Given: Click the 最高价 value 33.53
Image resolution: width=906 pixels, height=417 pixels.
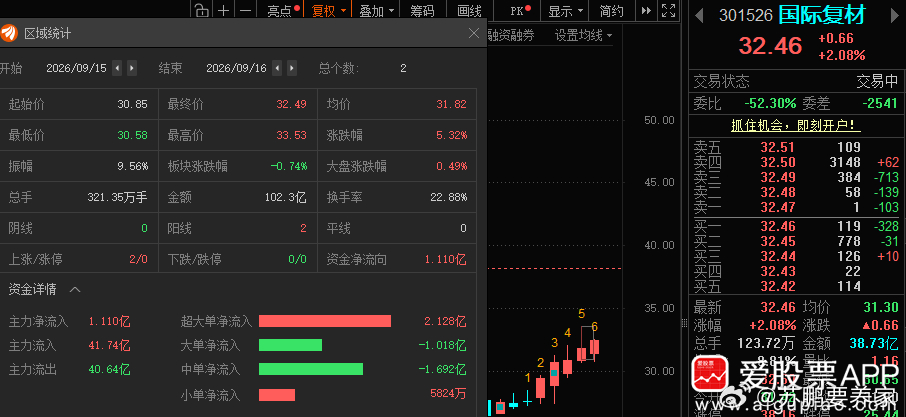Looking at the screenshot, I should [291, 136].
